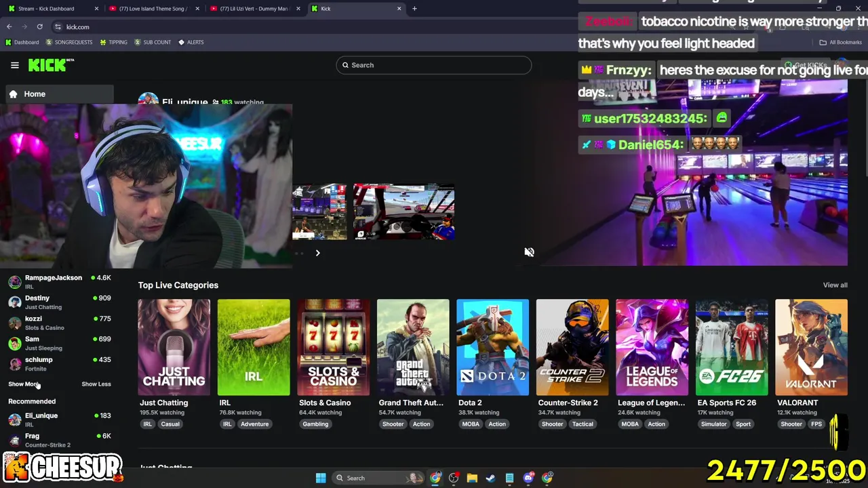Click the Simulator tag under EA Sports FC
868x488 pixels.
tap(713, 424)
